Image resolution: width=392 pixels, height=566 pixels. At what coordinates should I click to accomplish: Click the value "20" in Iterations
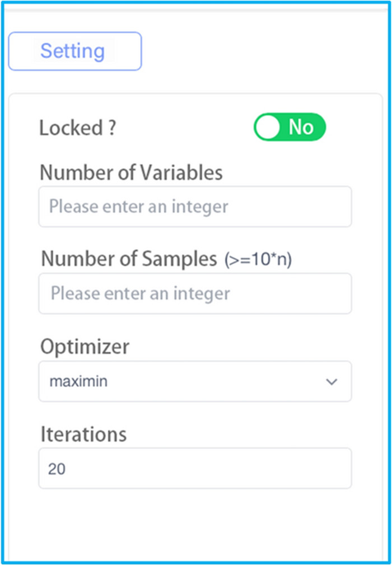pyautogui.click(x=57, y=469)
